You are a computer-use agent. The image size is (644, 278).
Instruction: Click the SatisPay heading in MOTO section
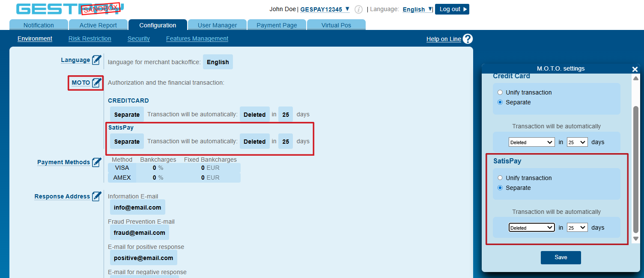[x=121, y=127]
